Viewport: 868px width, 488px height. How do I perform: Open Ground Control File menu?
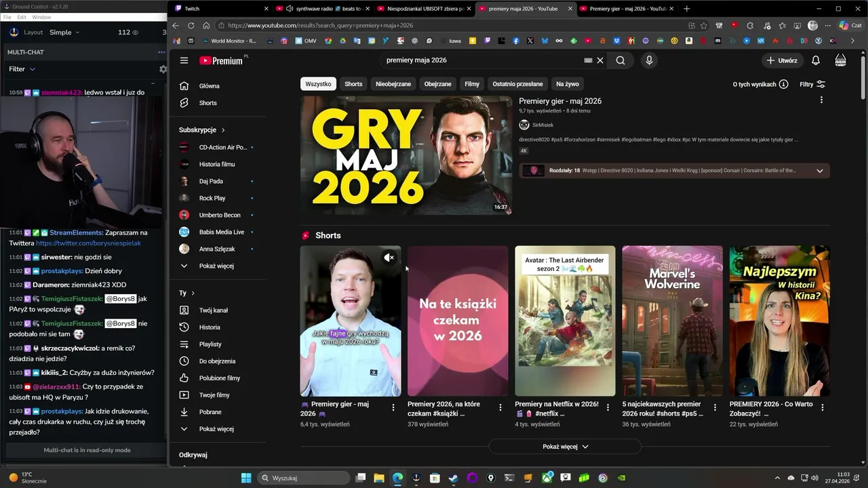7,17
